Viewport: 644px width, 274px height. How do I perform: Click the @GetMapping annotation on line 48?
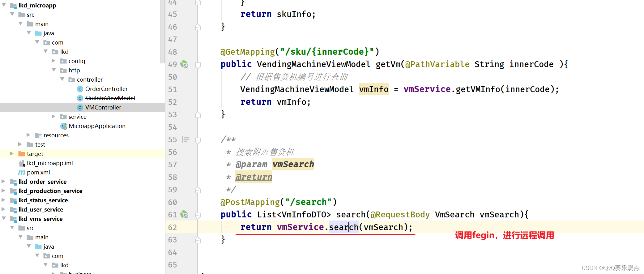pos(247,52)
